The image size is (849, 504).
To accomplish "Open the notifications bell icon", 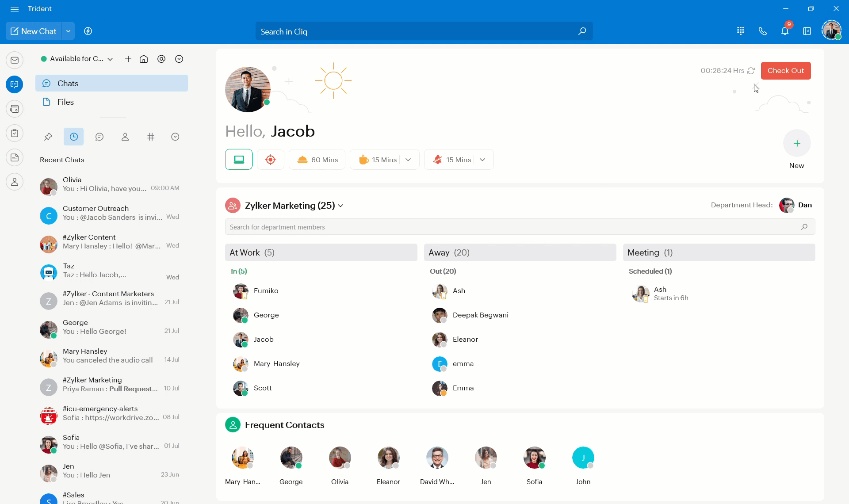I will point(784,31).
